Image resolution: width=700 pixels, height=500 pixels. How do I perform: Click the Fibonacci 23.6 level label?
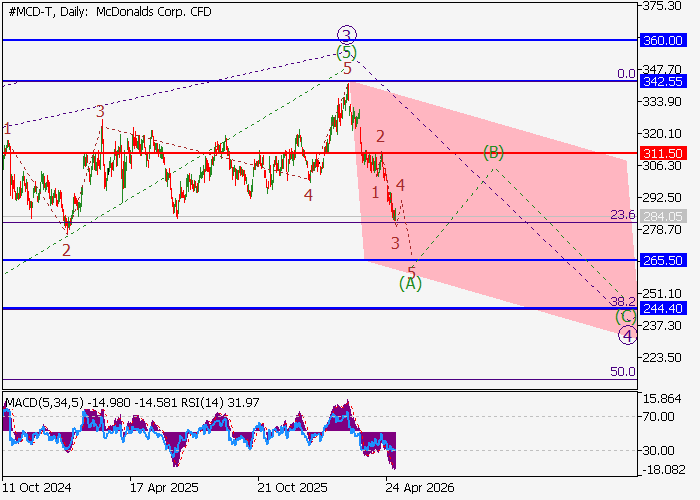point(623,215)
